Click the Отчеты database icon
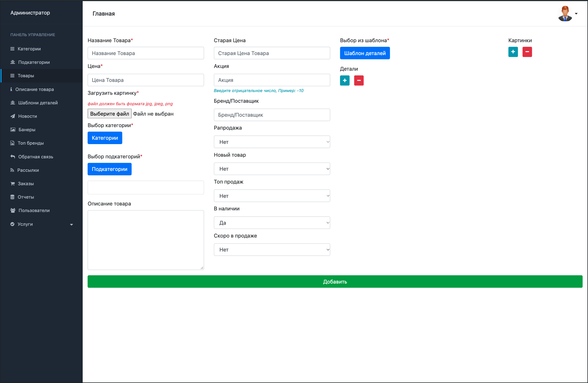Image resolution: width=588 pixels, height=383 pixels. (x=12, y=197)
